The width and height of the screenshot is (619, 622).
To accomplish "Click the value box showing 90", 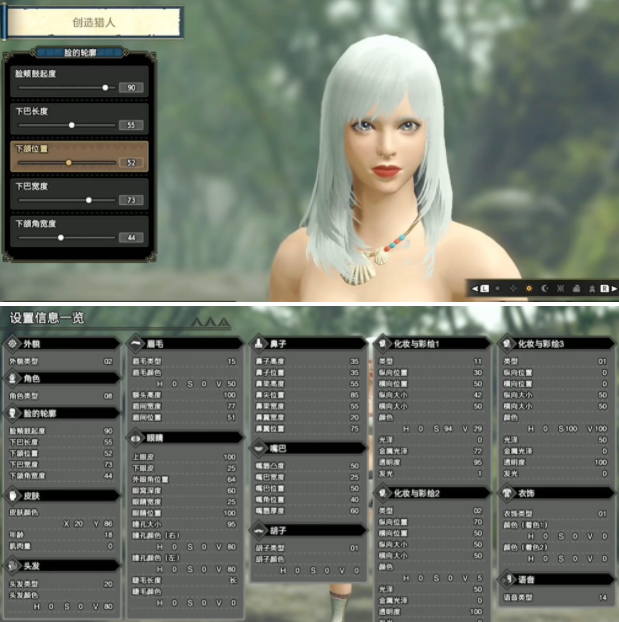I will [131, 88].
